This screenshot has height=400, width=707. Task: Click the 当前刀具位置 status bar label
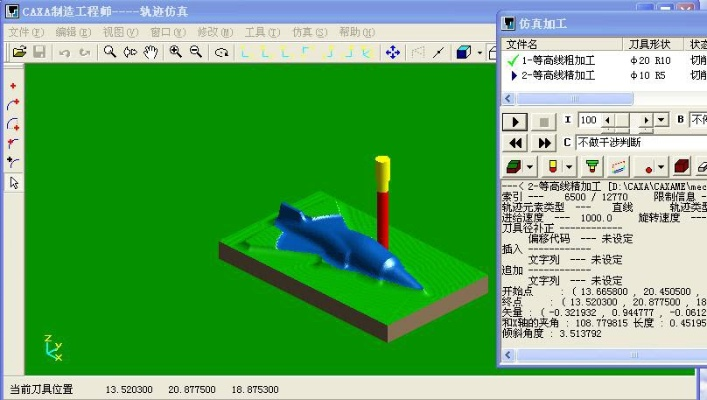[41, 389]
